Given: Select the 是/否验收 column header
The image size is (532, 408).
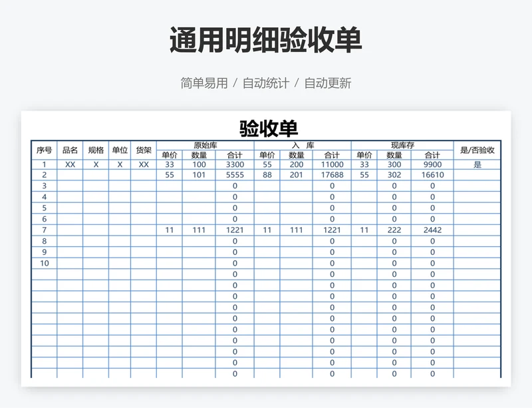Looking at the screenshot, I should (477, 150).
